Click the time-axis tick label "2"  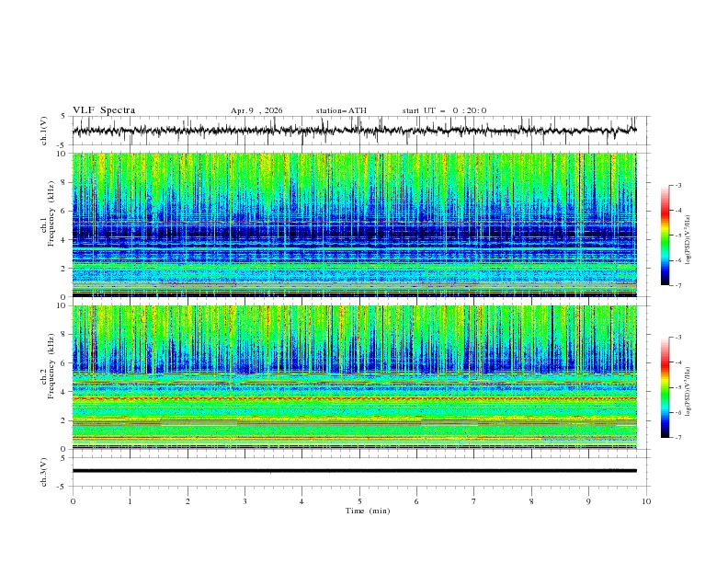point(188,501)
